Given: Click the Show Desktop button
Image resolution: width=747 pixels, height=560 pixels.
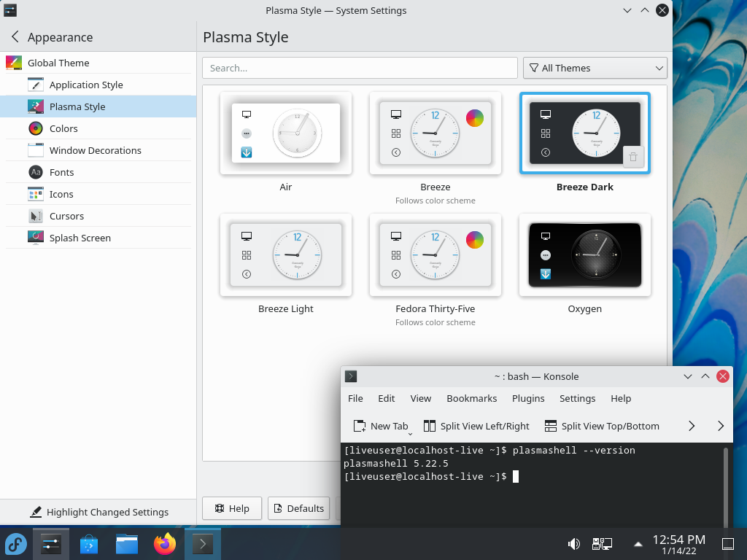Looking at the screenshot, I should point(728,544).
